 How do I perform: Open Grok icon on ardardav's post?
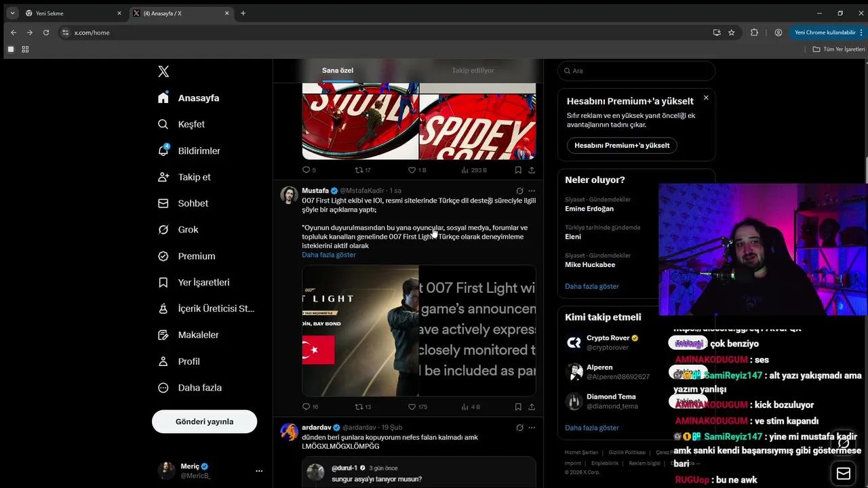point(519,428)
